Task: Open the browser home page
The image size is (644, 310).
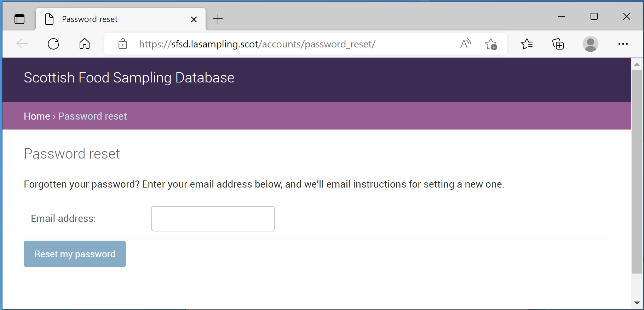Action: (x=85, y=44)
